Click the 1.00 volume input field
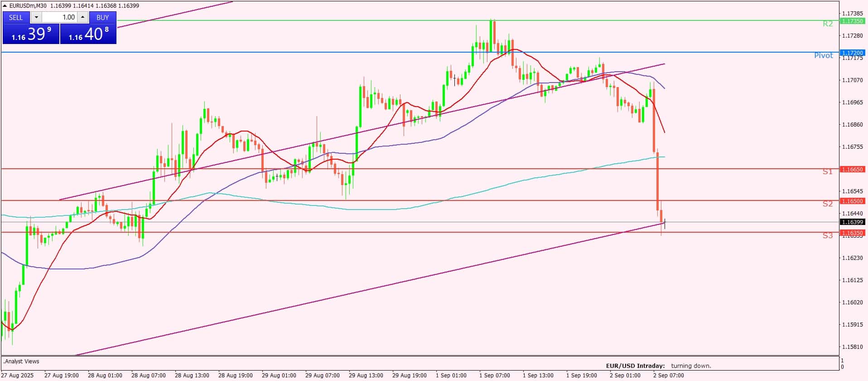Image resolution: width=868 pixels, height=381 pixels. [x=59, y=17]
